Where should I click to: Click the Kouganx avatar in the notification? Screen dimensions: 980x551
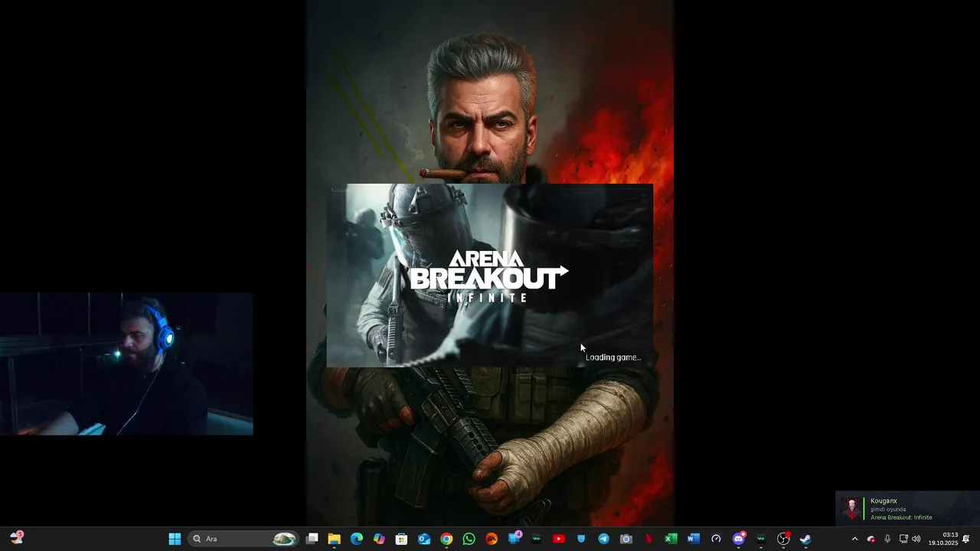tap(851, 509)
